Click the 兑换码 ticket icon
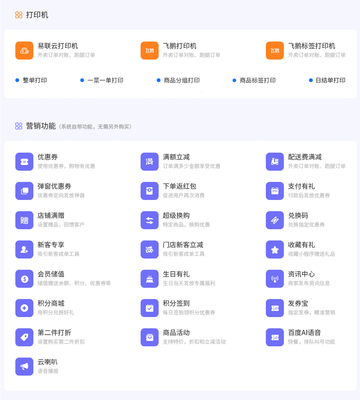This screenshot has height=400, width=360. click(275, 220)
